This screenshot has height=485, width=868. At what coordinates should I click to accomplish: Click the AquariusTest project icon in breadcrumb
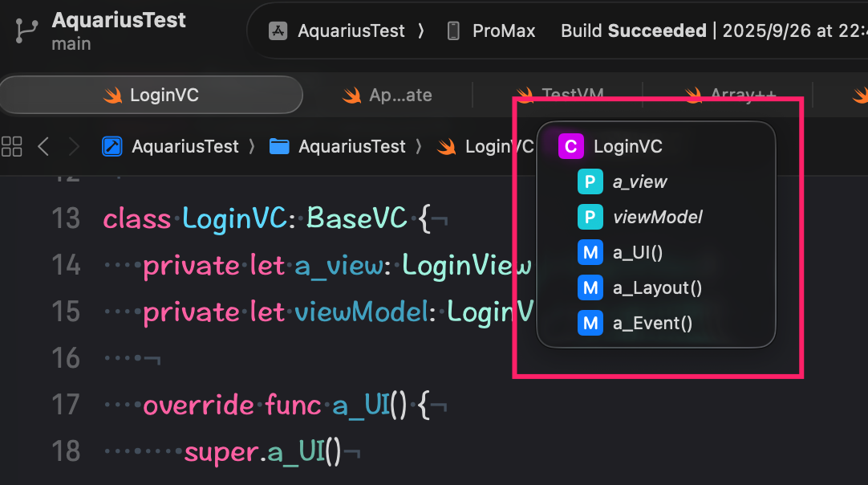112,146
